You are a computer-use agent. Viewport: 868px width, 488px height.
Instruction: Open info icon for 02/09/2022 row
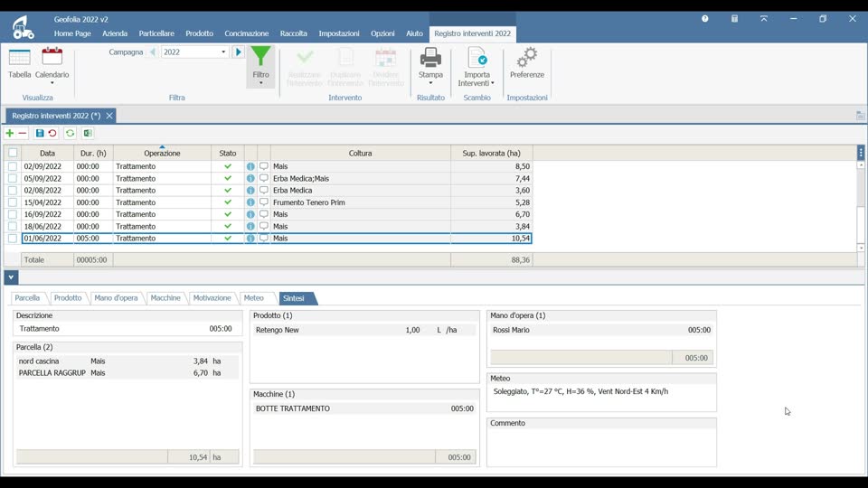250,166
